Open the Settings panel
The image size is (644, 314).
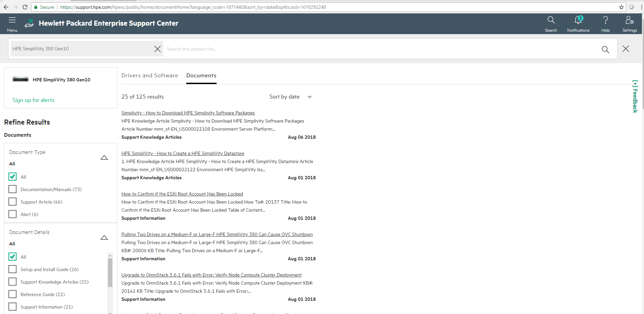click(x=629, y=23)
